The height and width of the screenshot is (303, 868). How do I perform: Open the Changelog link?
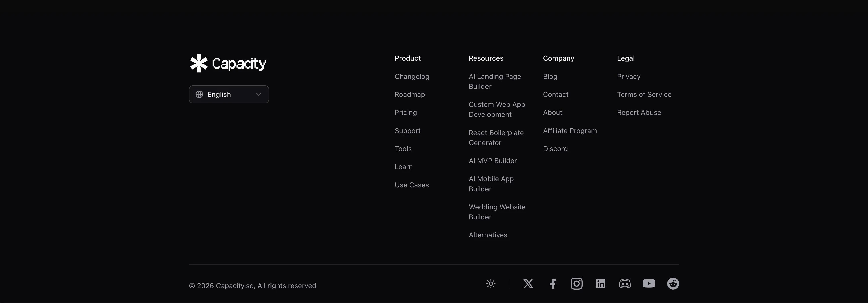click(x=412, y=76)
